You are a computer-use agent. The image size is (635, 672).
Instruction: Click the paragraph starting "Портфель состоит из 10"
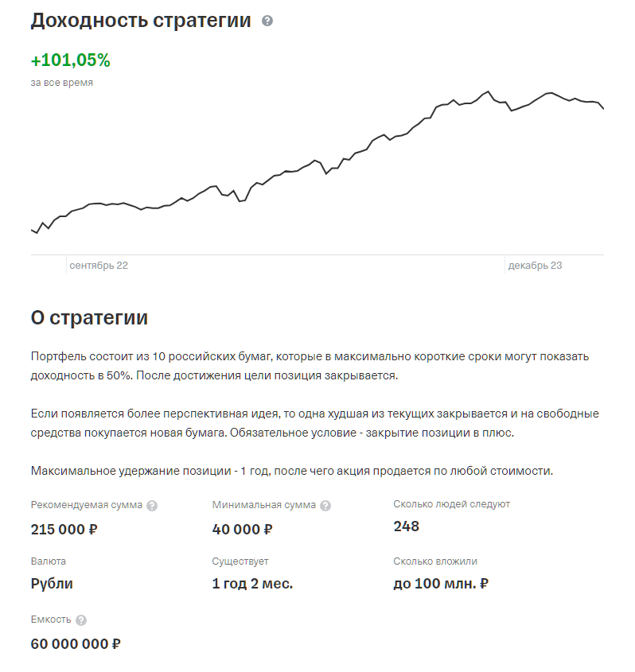pos(310,366)
